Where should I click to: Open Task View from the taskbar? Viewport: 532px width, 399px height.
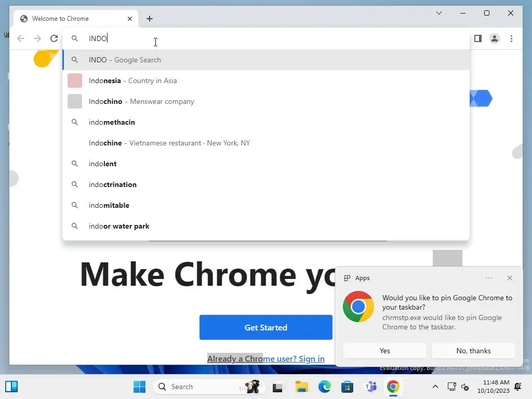(x=277, y=387)
